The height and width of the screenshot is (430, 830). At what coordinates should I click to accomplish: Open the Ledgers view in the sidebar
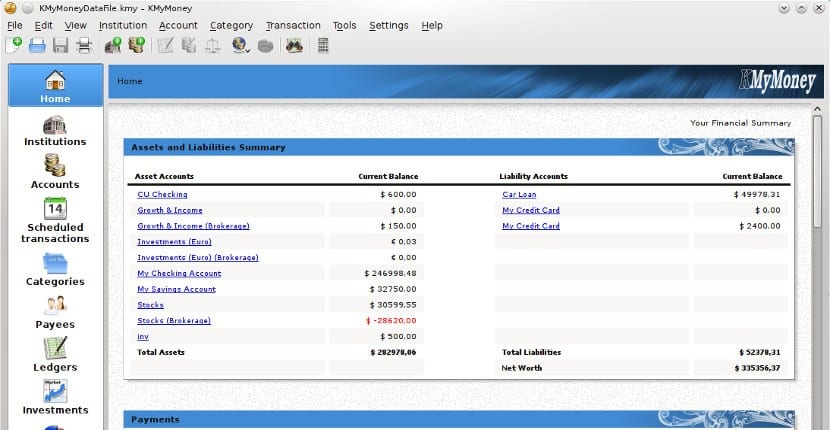click(x=55, y=355)
